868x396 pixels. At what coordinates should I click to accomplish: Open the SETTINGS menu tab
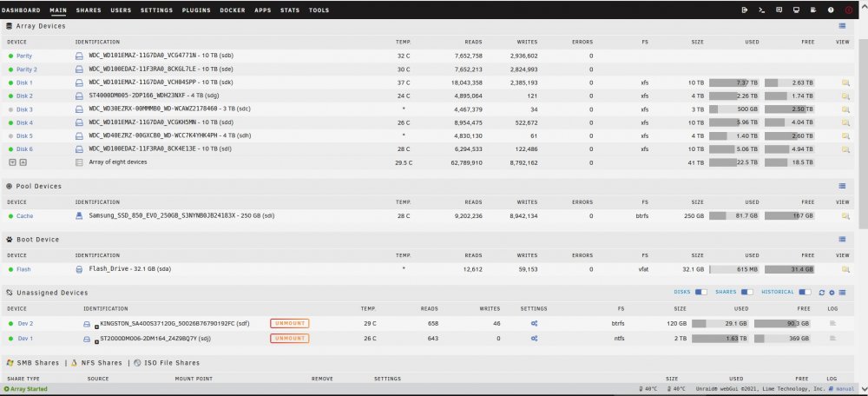pos(156,10)
